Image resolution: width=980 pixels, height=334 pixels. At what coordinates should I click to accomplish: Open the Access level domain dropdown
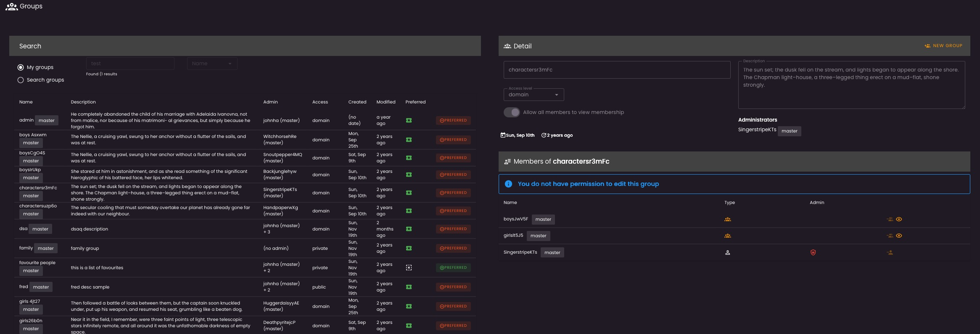pos(534,95)
